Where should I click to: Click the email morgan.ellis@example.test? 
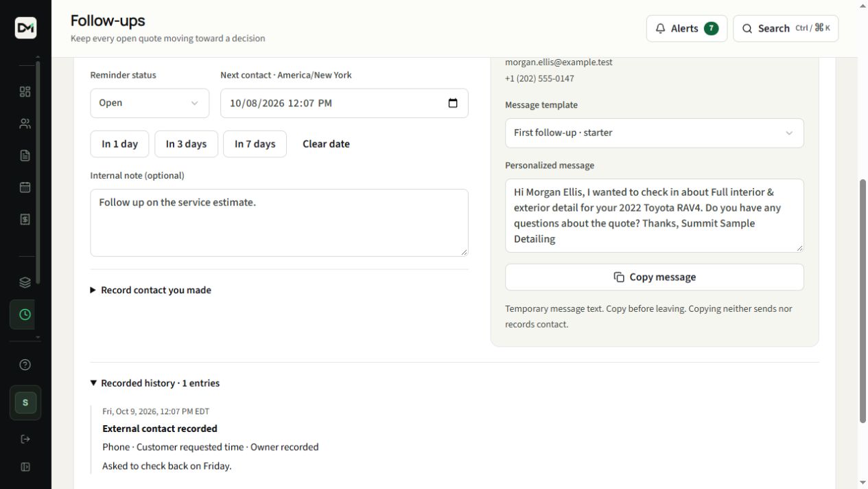pos(559,62)
